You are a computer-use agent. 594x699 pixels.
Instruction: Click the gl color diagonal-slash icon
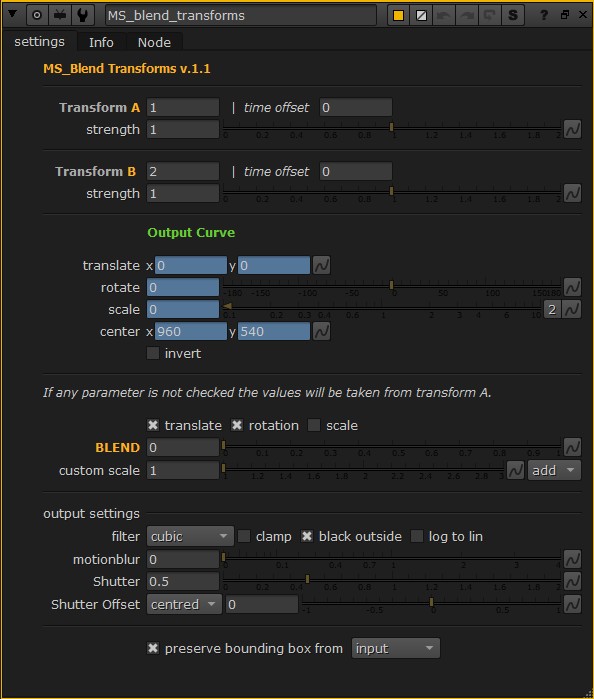tap(421, 16)
